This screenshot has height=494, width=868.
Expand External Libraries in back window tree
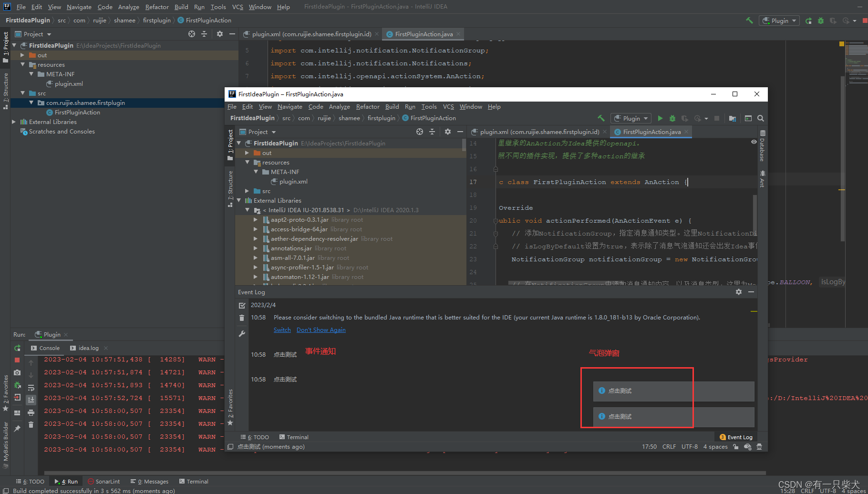click(14, 122)
